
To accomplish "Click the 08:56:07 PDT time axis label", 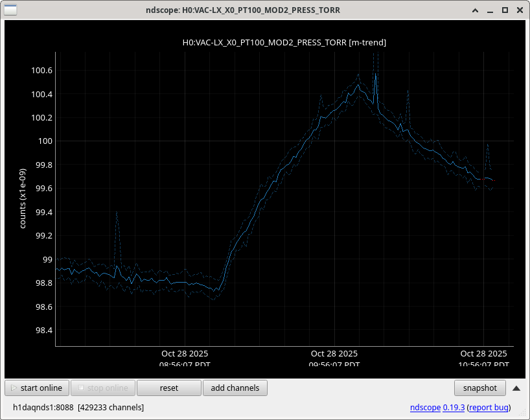I will point(185,364).
